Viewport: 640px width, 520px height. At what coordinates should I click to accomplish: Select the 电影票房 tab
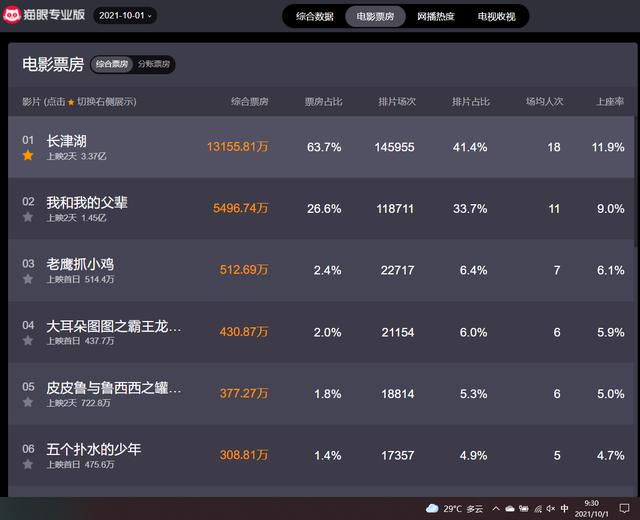[x=375, y=16]
